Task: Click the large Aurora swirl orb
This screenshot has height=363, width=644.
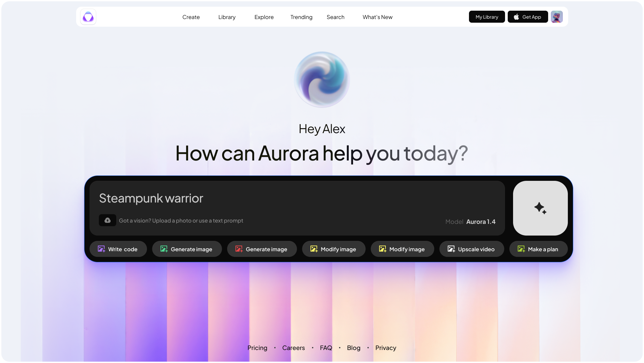Action: (x=322, y=79)
